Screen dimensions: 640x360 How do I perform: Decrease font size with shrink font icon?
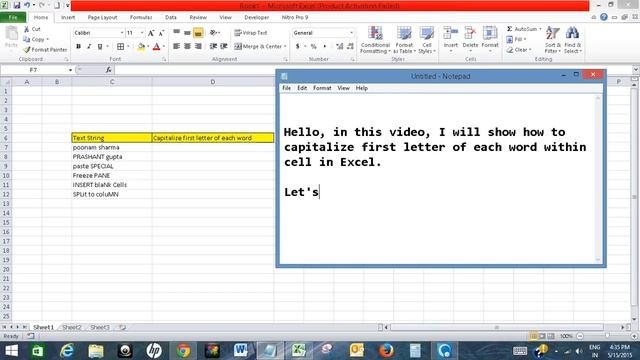tap(161, 33)
